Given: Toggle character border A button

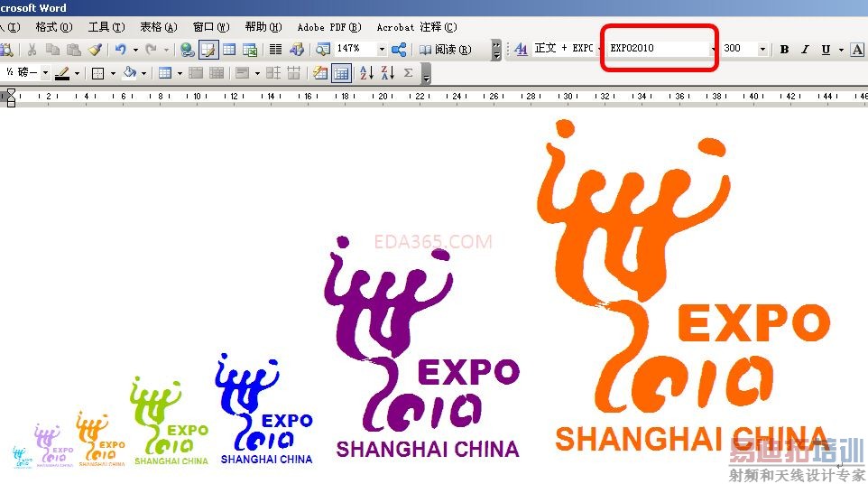Looking at the screenshot, I should 857,49.
